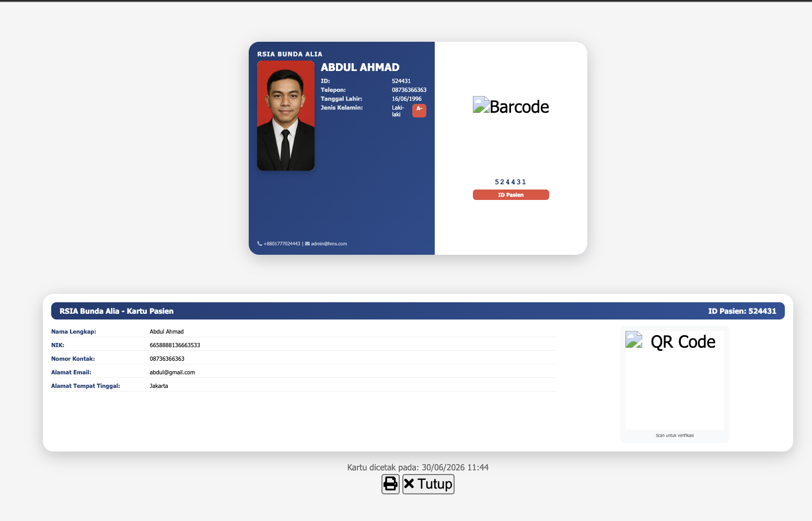Viewport: 812px width, 521px height.
Task: Click the Kartu dicetak pada timestamp
Action: click(418, 467)
